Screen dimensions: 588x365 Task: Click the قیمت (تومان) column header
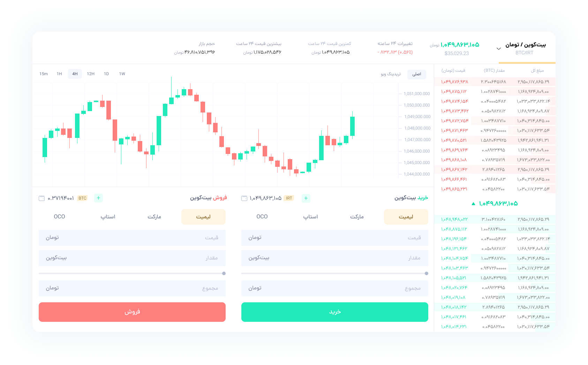coord(453,70)
